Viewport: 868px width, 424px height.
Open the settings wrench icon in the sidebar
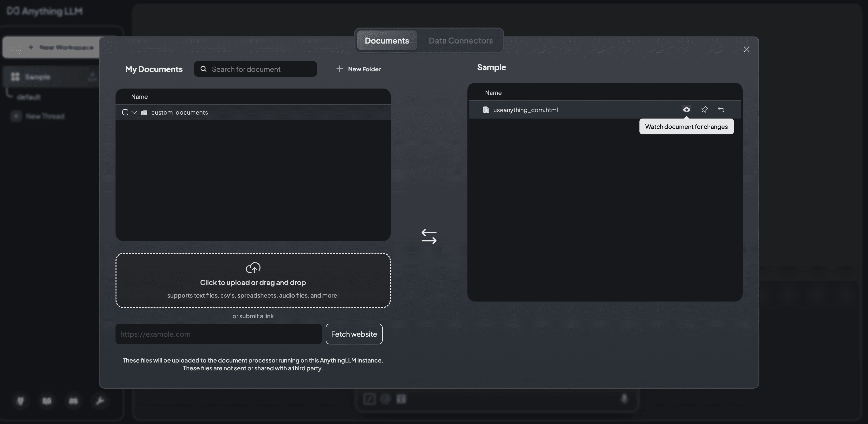[x=100, y=401]
